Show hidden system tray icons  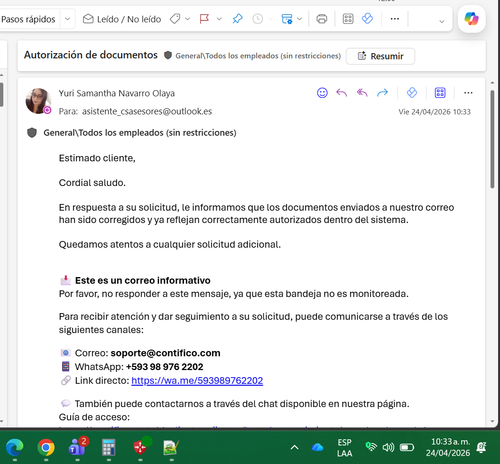(294, 448)
